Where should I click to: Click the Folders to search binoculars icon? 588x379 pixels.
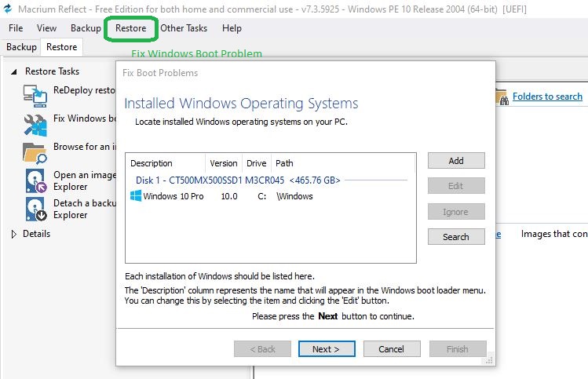tap(502, 97)
